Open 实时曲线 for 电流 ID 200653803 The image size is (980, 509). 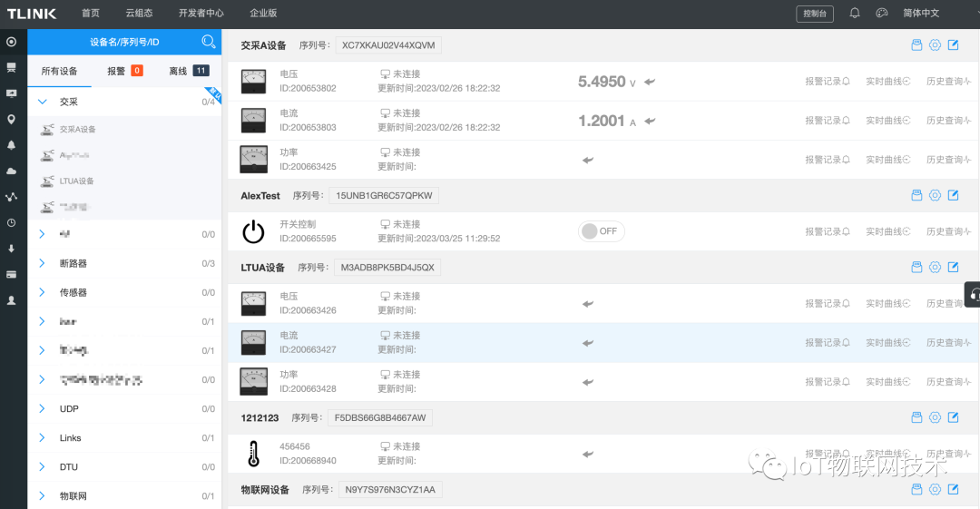coord(887,121)
